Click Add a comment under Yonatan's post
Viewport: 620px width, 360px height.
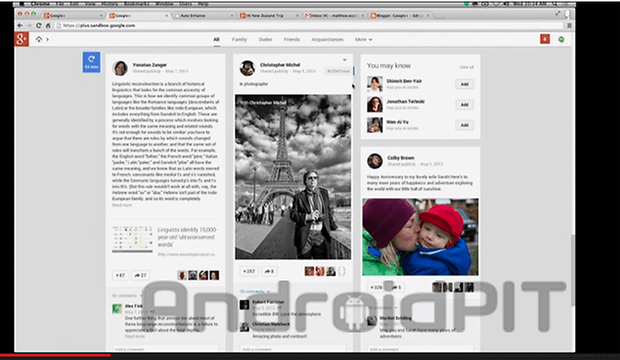pyautogui.click(x=165, y=349)
